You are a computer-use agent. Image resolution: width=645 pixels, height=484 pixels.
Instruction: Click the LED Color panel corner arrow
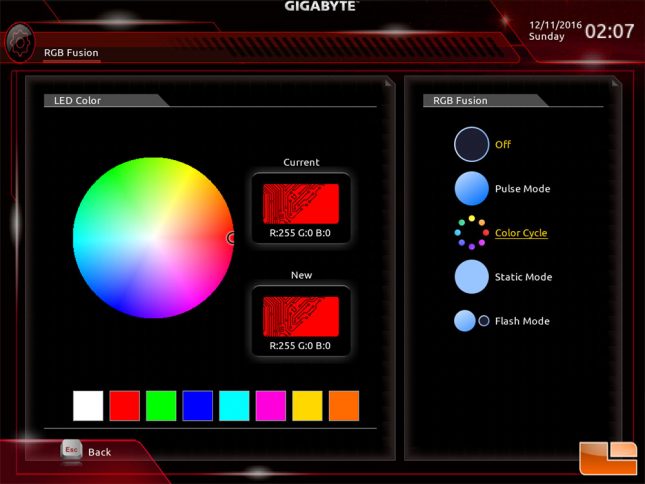pos(387,83)
